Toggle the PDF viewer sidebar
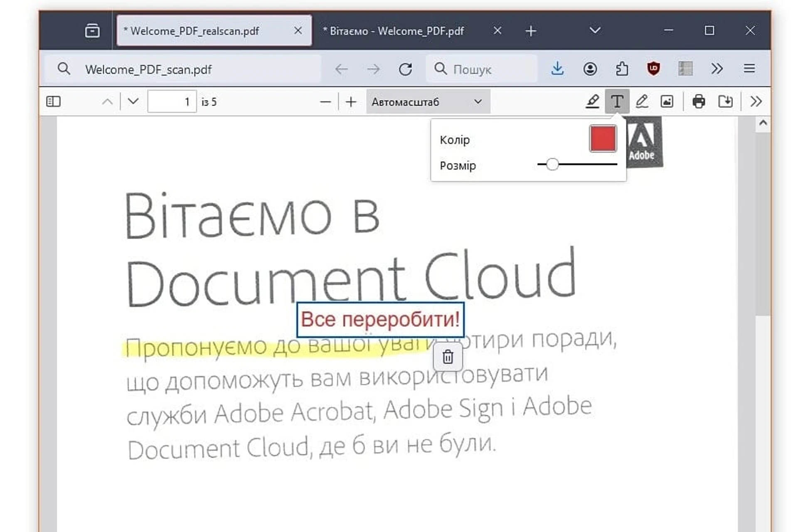This screenshot has height=532, width=798. (x=53, y=101)
